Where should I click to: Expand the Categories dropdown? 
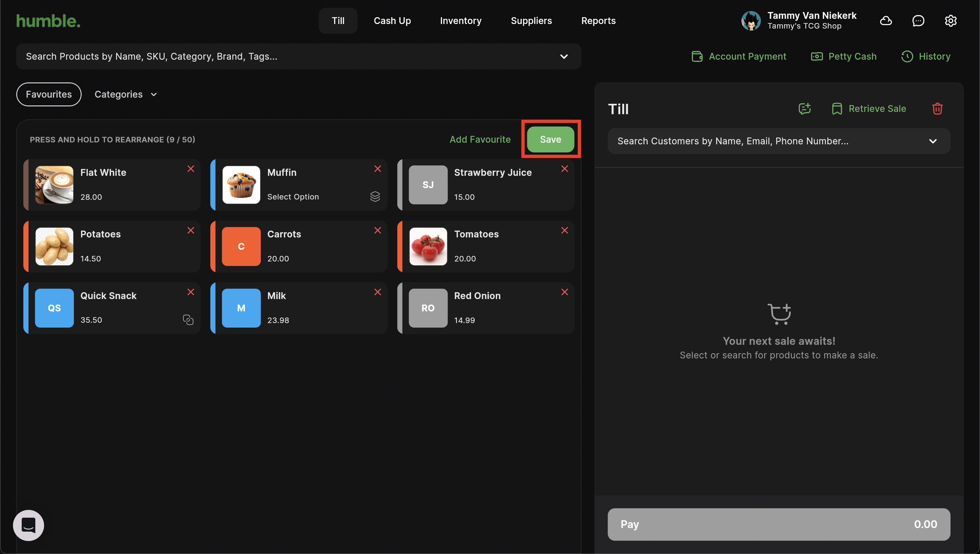coord(125,94)
